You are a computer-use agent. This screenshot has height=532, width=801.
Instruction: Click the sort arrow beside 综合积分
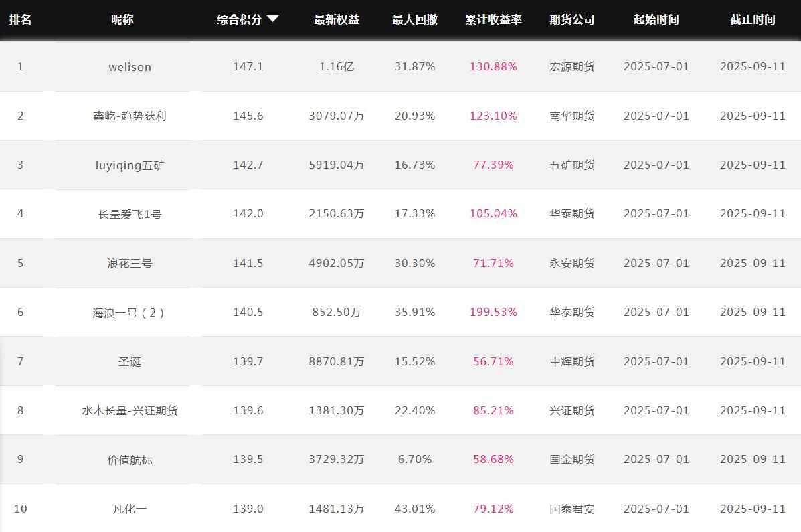272,19
